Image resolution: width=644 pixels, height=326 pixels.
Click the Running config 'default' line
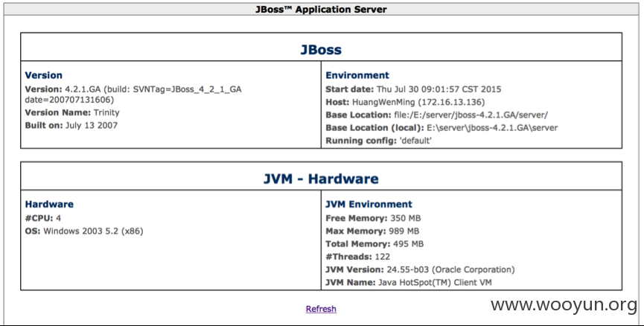(x=378, y=141)
